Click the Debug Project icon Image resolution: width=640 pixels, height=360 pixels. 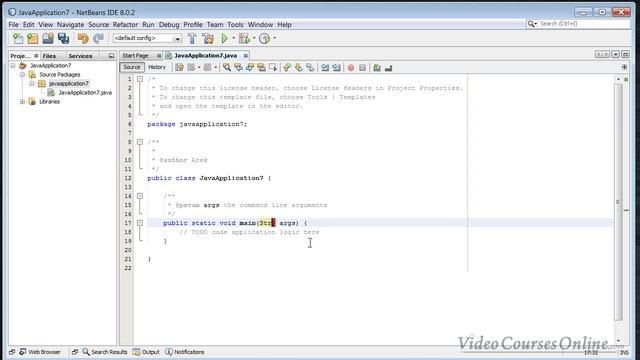(x=244, y=38)
